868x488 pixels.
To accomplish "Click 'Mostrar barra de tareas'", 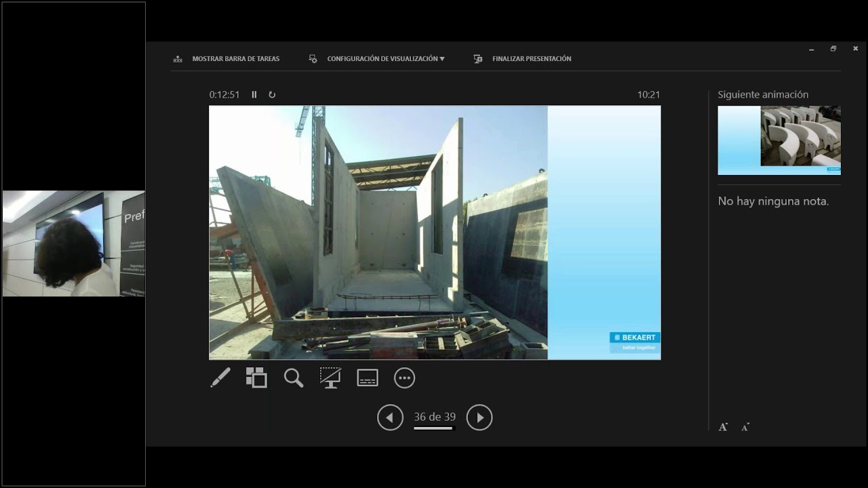I will pos(226,59).
